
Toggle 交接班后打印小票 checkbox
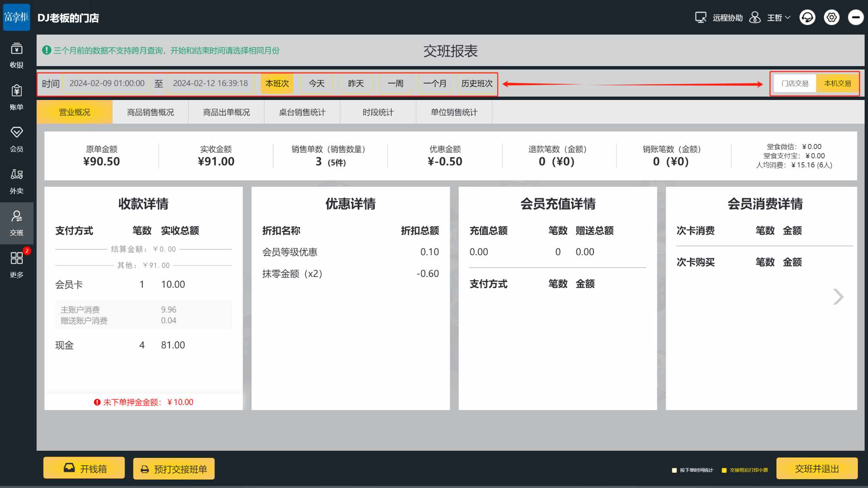click(724, 470)
